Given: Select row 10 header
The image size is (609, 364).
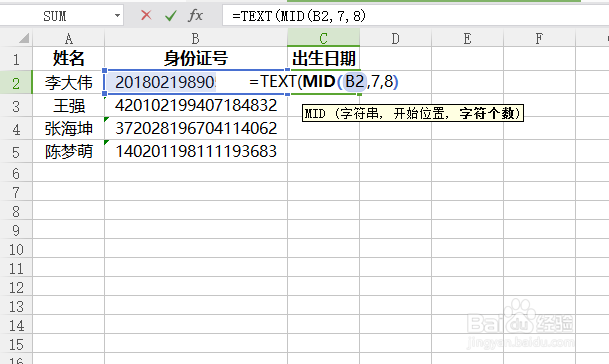Looking at the screenshot, I should 16,249.
